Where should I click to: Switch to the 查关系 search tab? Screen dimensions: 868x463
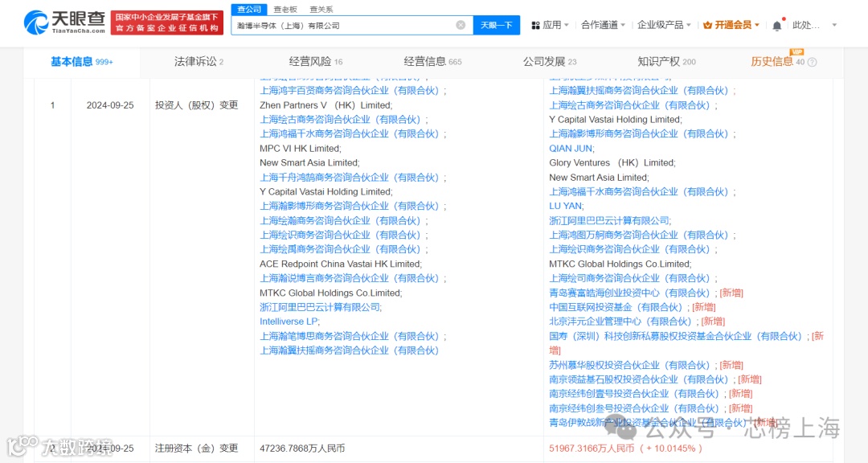(321, 10)
